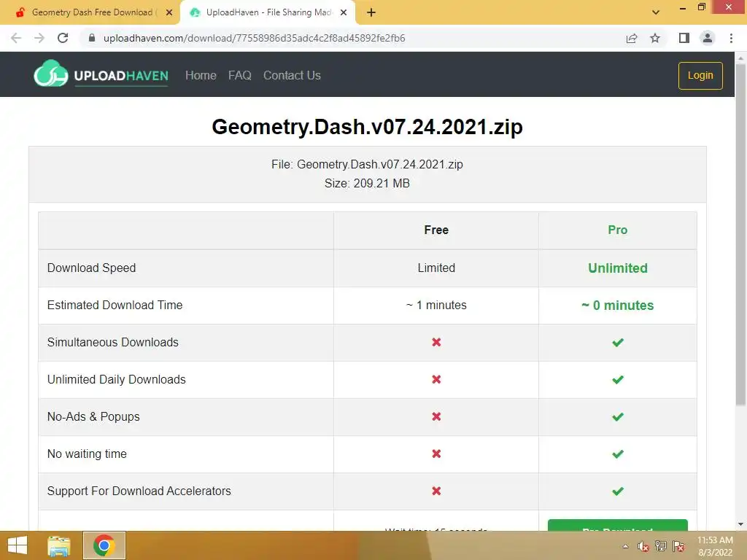Click red X in Download Accelerators row
This screenshot has width=747, height=560.
pyautogui.click(x=436, y=491)
